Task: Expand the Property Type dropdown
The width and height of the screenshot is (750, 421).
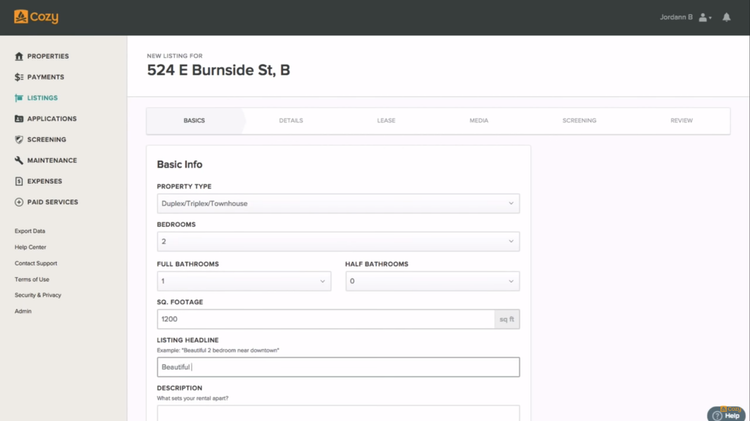Action: (x=338, y=203)
